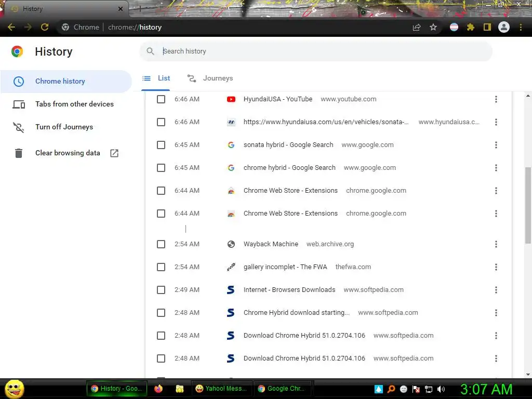Click the striped extension icon in toolbar
Screen dimensions: 532x399
tap(454, 27)
